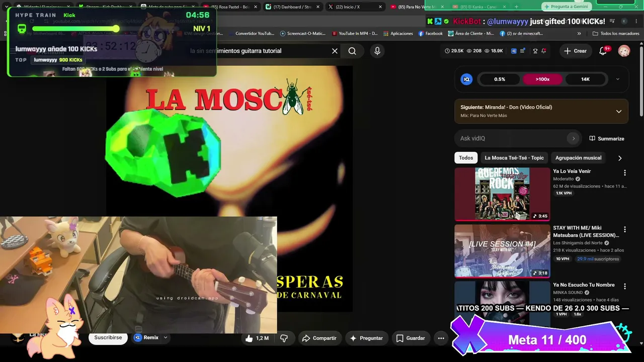
Task: Open a new browser tab
Action: point(516,7)
